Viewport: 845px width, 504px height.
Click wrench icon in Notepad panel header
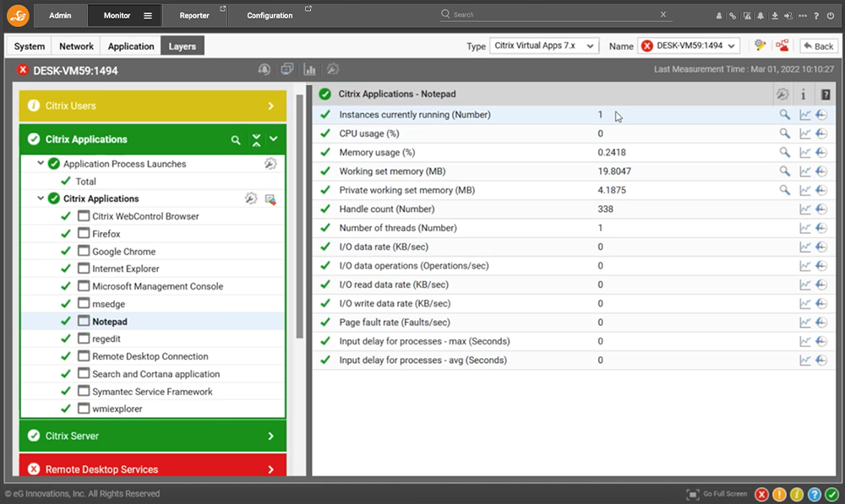[x=782, y=95]
